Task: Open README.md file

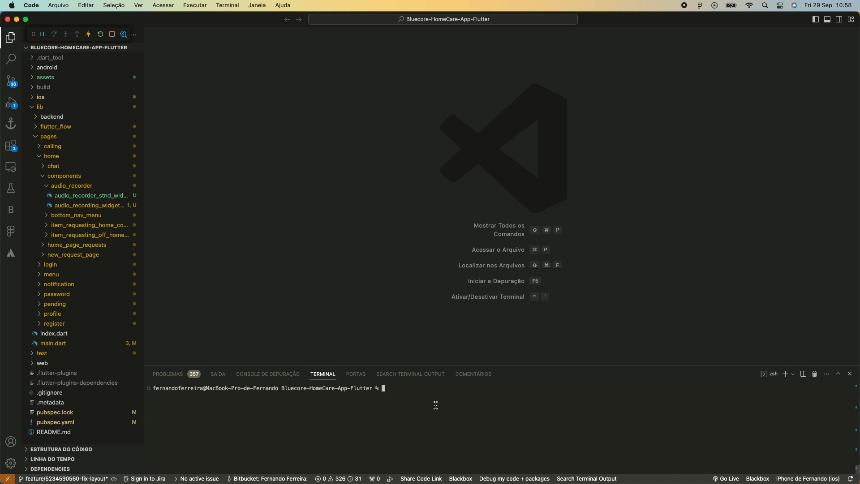Action: pyautogui.click(x=53, y=432)
